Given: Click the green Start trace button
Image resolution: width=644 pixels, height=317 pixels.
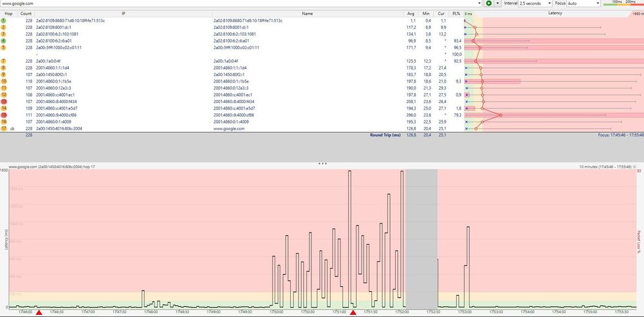Looking at the screenshot, I should click(489, 3).
